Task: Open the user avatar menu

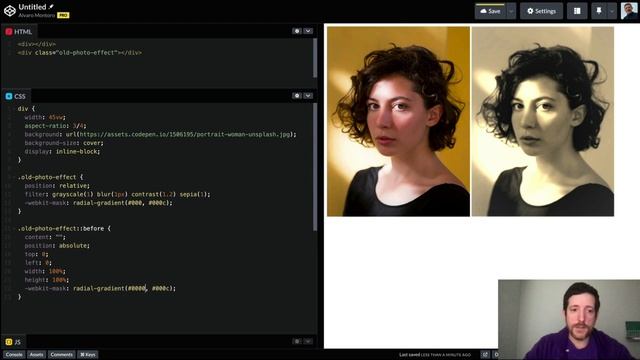Action: [629, 11]
